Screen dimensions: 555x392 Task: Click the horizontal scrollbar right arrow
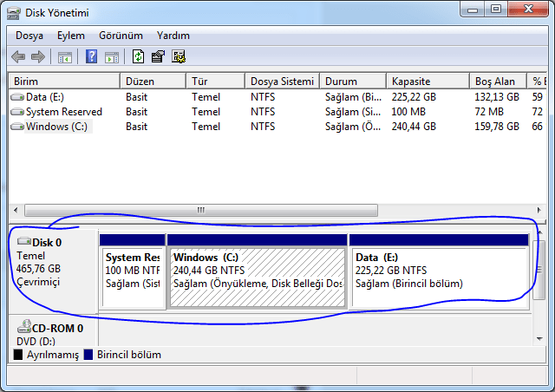[539, 210]
